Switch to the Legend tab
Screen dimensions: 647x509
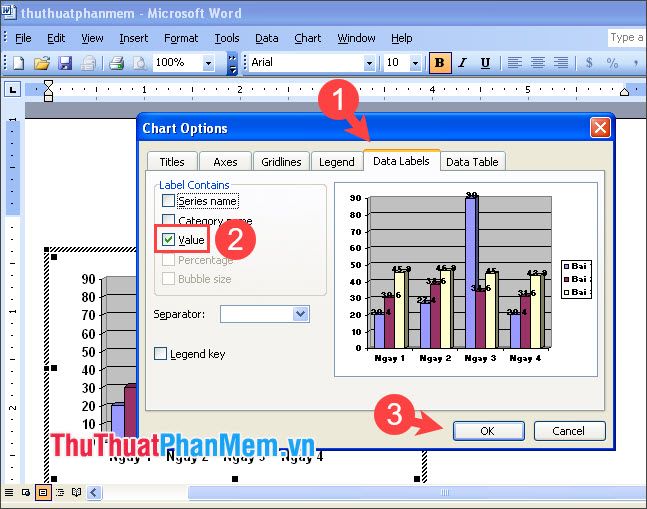336,162
